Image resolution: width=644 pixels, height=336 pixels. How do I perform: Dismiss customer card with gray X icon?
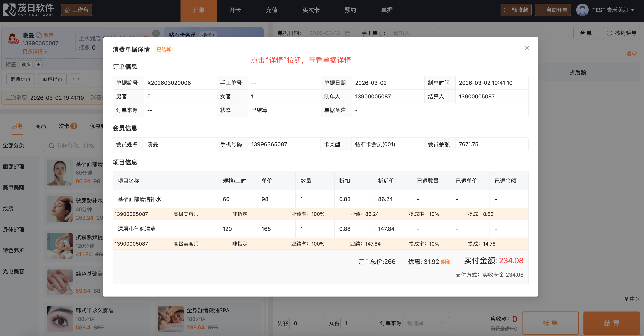(x=156, y=33)
